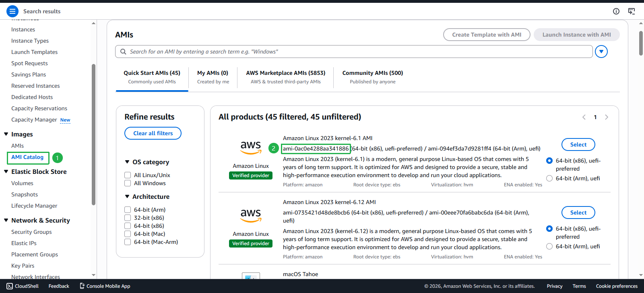Switch to AWS Marketplace AMIs tab
Viewport: 644px width, 293px height.
[286, 77]
